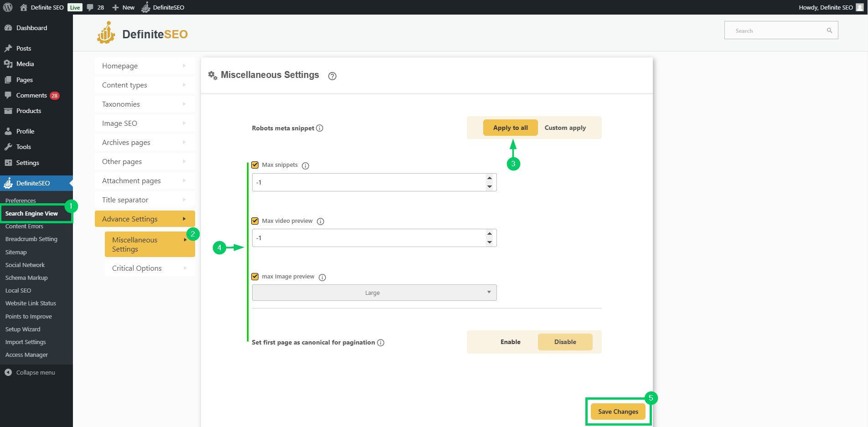Open DefiniteSEO icon in admin bar
868x427 pixels.
(146, 7)
